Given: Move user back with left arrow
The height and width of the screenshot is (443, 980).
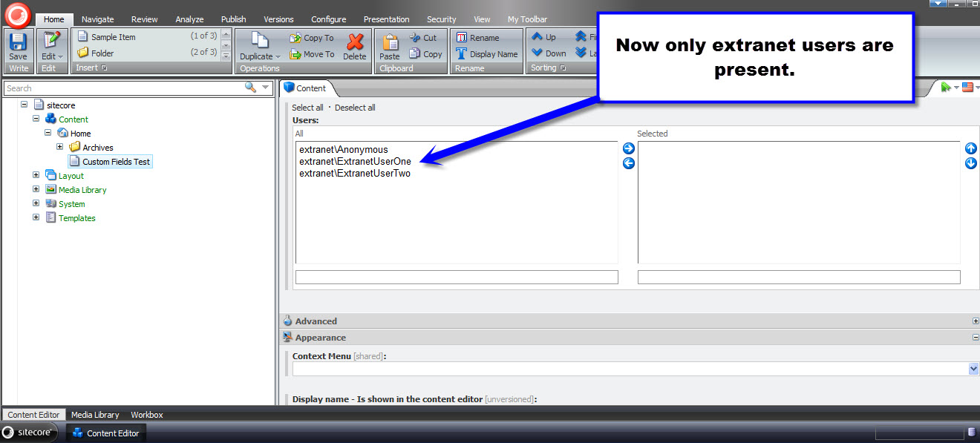Looking at the screenshot, I should coord(629,163).
